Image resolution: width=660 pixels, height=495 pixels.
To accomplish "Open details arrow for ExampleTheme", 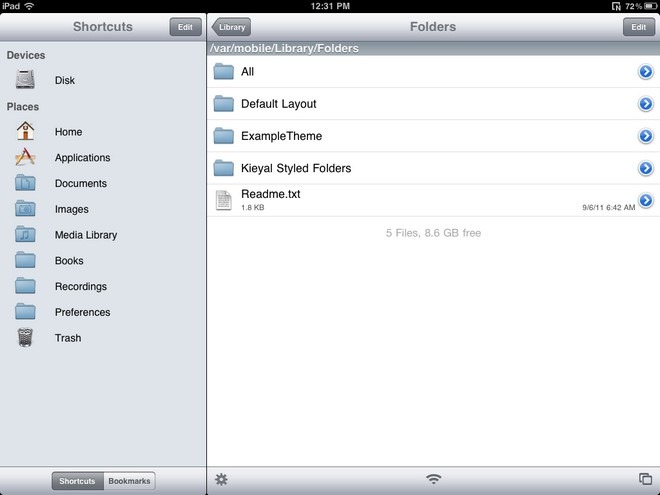I will pos(645,136).
